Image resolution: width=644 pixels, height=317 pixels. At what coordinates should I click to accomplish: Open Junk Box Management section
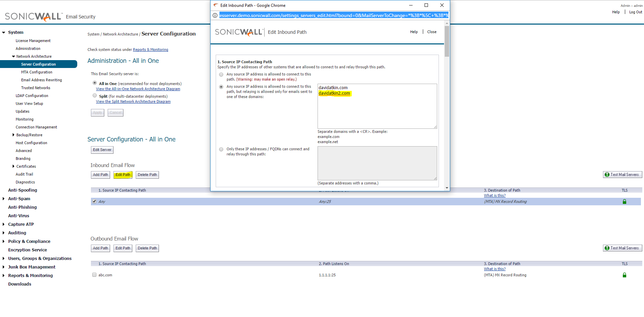click(32, 267)
